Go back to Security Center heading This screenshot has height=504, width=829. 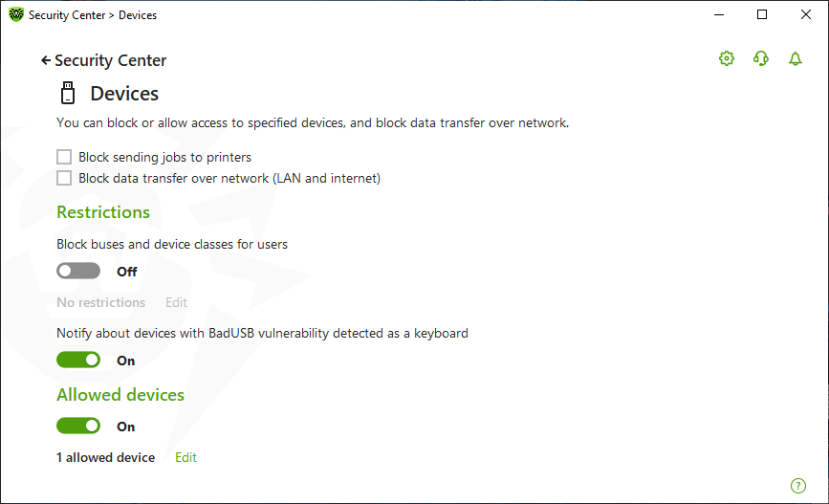[110, 61]
